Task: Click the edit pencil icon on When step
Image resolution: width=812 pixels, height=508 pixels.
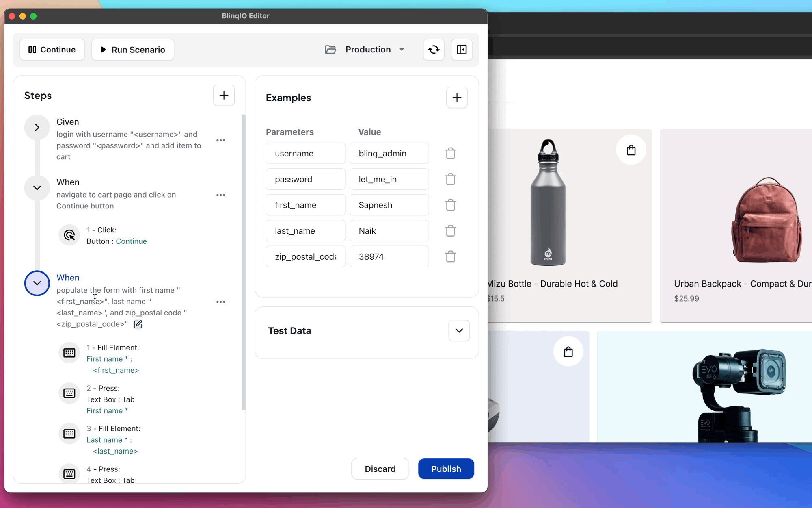Action: pos(137,324)
